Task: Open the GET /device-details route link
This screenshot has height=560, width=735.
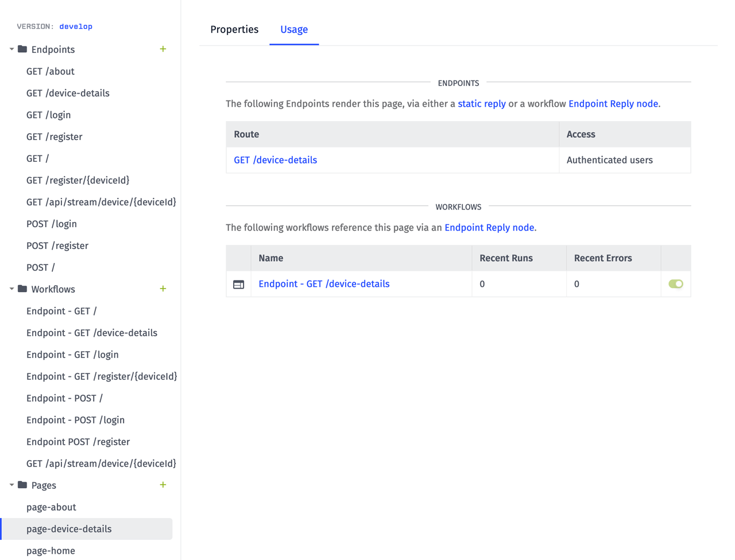Action: pos(276,160)
